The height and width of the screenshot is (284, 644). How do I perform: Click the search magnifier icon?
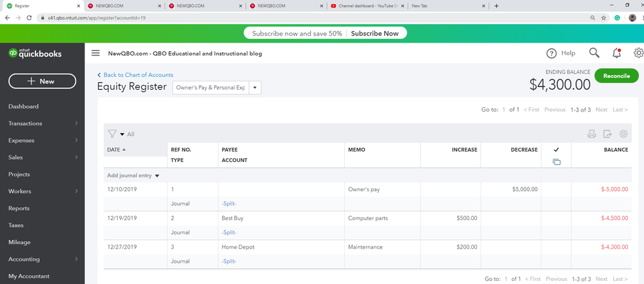(594, 54)
